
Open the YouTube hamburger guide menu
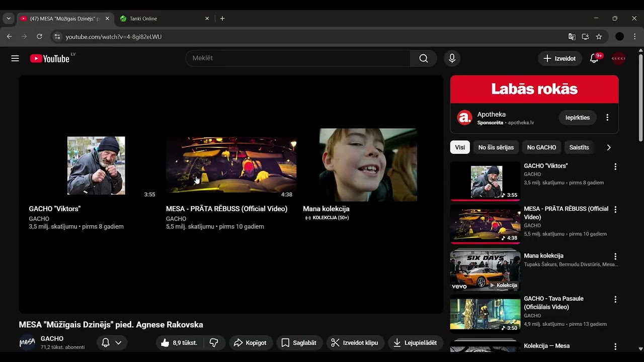[x=15, y=58]
